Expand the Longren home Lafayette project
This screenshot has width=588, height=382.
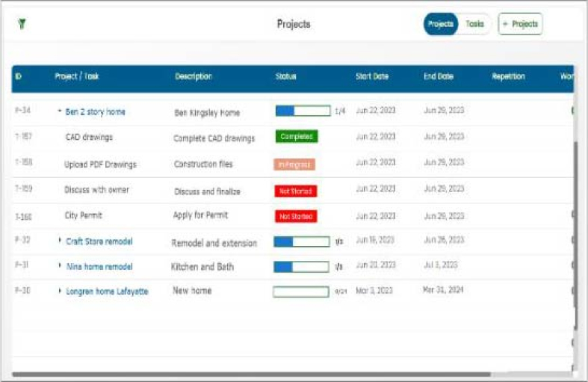pos(59,292)
